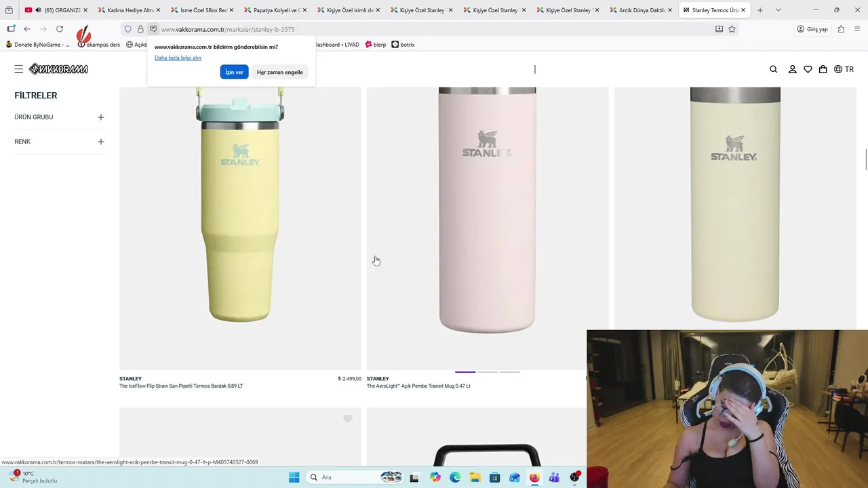The height and width of the screenshot is (488, 868).
Task: Open cream Stanley mug image
Action: coord(735,209)
